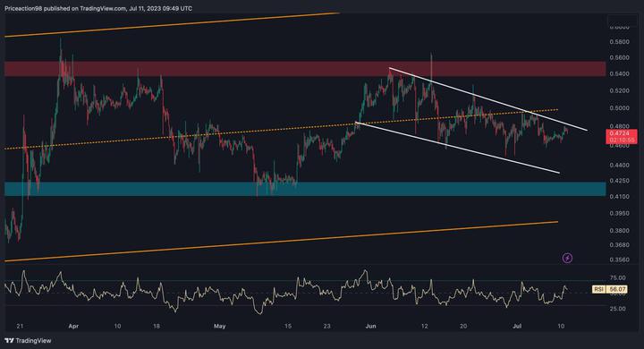Viewport: 644px width, 349px height.
Task: Click the Priceaction98 published header text
Action: [98, 8]
